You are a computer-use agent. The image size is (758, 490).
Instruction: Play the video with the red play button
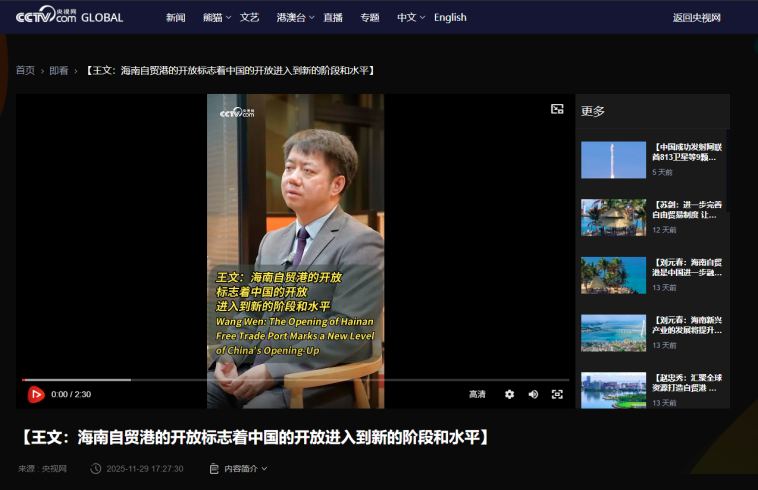36,394
